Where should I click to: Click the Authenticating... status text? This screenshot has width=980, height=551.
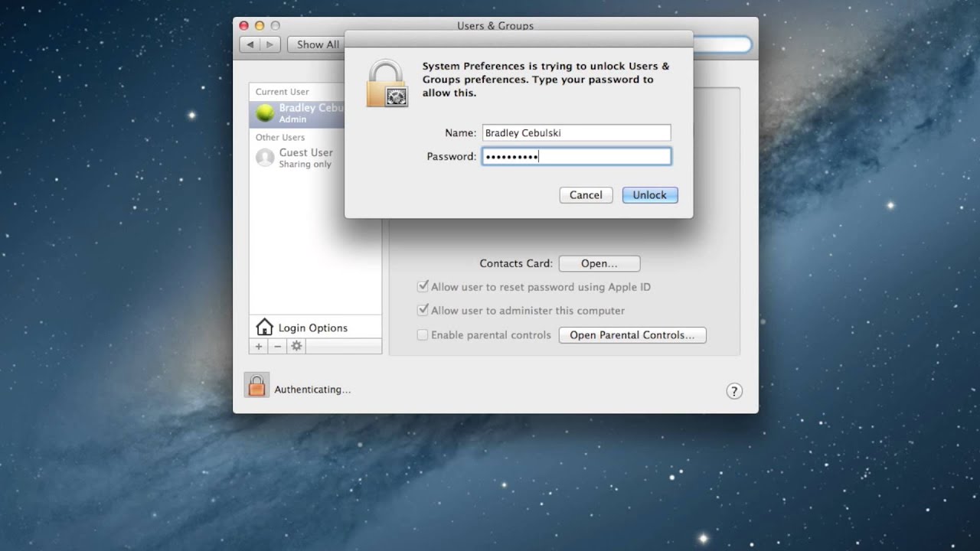point(312,390)
